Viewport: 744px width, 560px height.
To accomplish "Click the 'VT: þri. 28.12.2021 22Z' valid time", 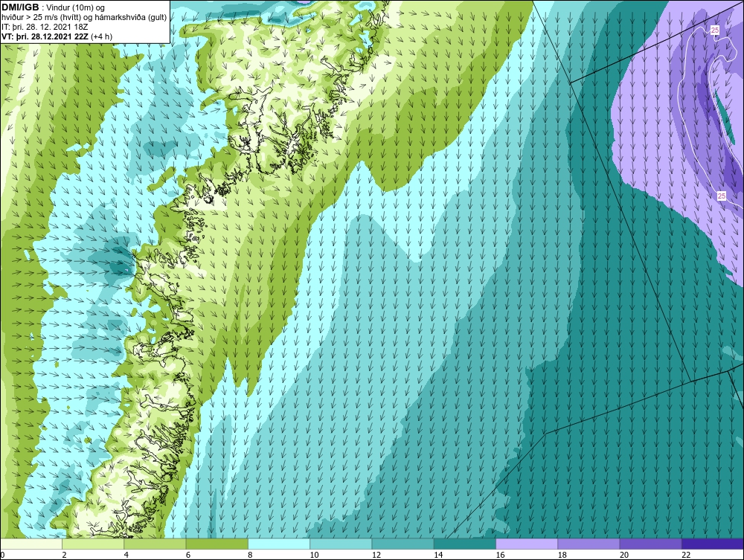I will [x=45, y=36].
